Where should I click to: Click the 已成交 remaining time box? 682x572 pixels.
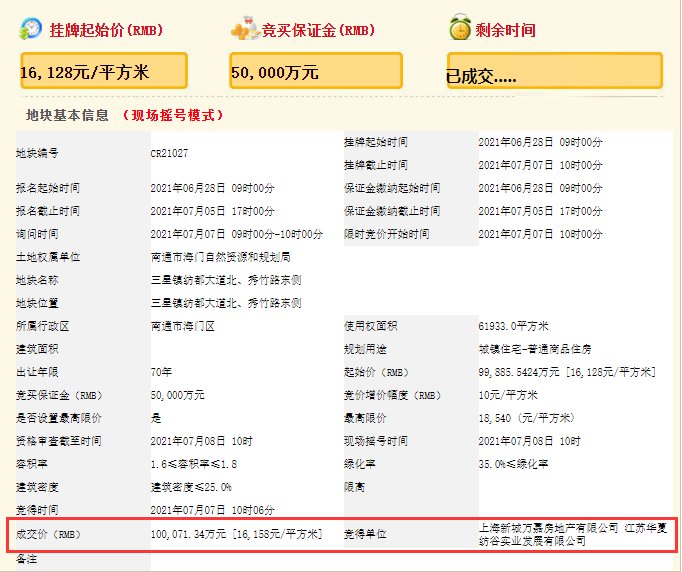pos(555,71)
